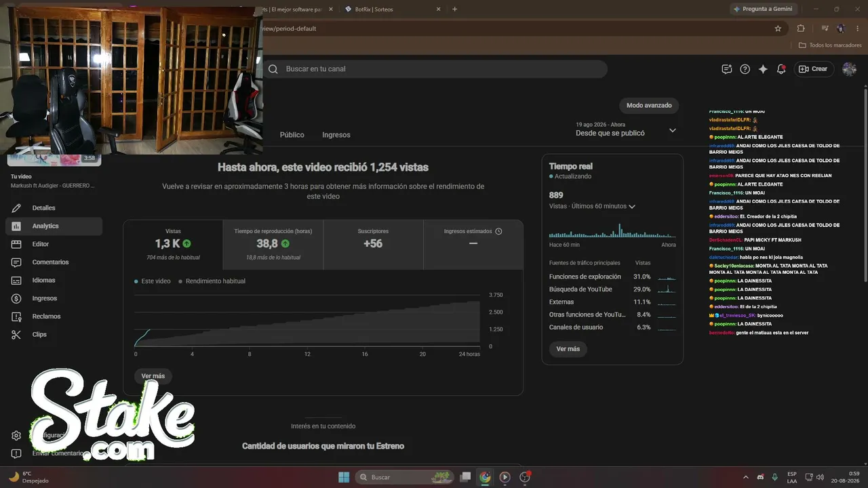Open the media player taskbar icon
This screenshot has height=488, width=868.
pos(505,477)
